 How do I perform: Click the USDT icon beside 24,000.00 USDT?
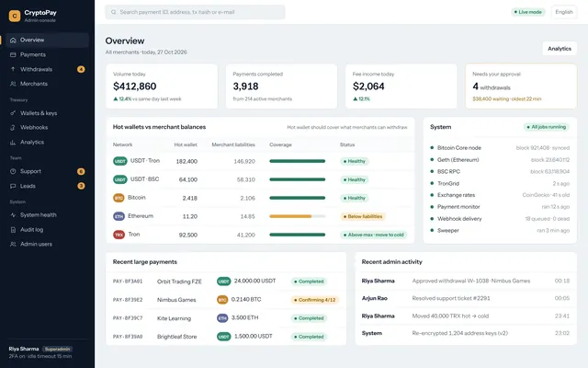pyautogui.click(x=224, y=282)
